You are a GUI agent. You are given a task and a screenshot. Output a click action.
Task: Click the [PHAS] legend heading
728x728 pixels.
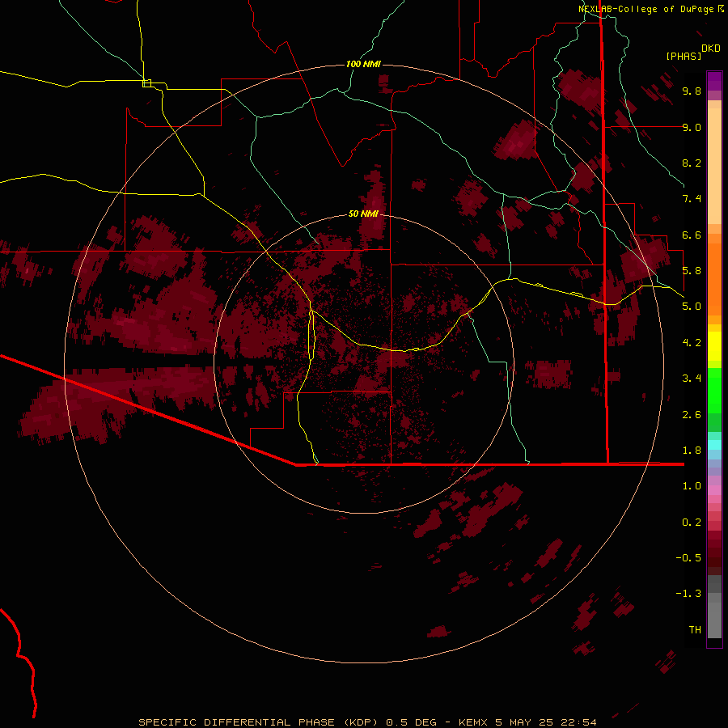(684, 56)
